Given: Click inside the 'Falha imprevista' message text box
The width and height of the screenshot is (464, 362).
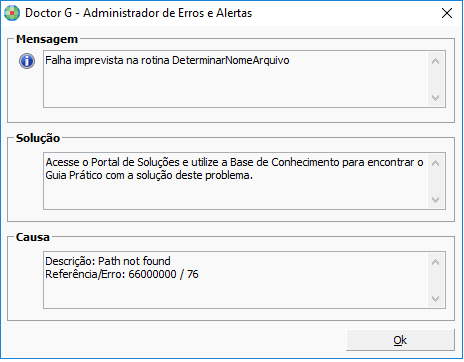Looking at the screenshot, I should (236, 79).
